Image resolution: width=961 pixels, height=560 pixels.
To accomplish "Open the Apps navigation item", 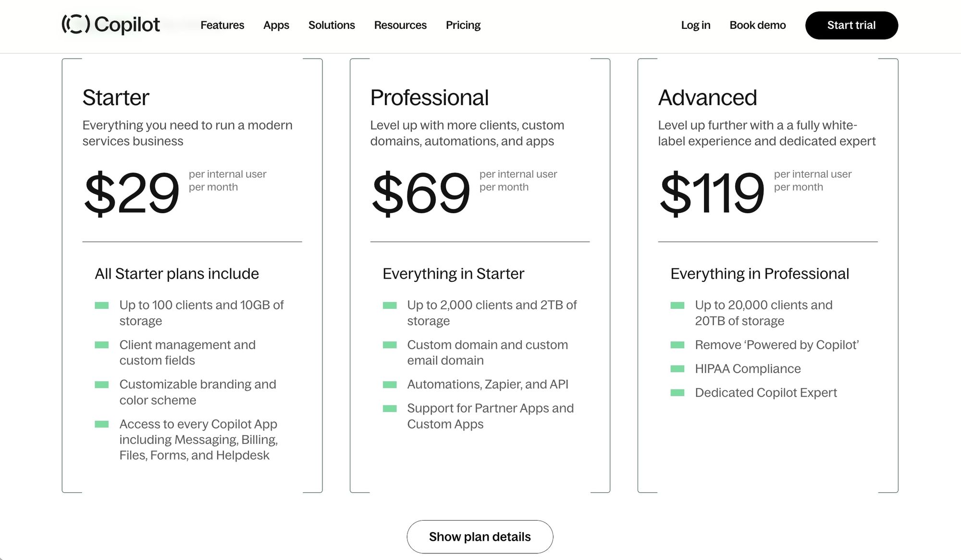I will (x=276, y=25).
